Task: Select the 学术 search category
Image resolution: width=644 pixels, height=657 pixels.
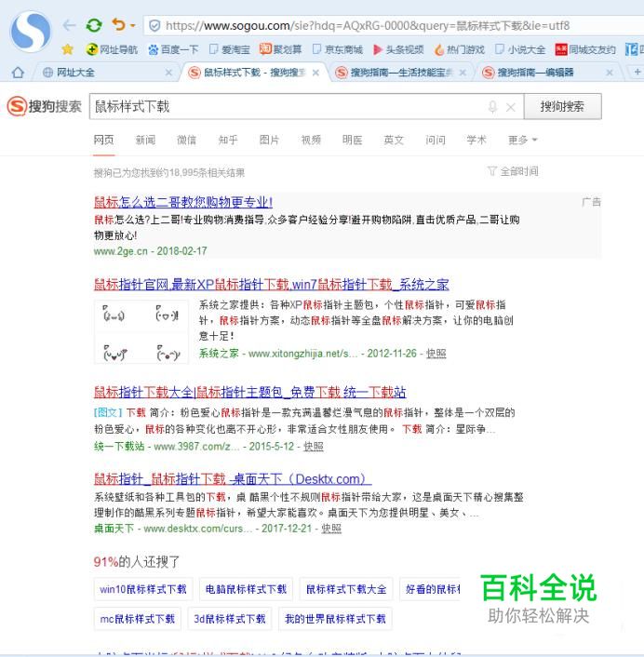Action: tap(476, 140)
